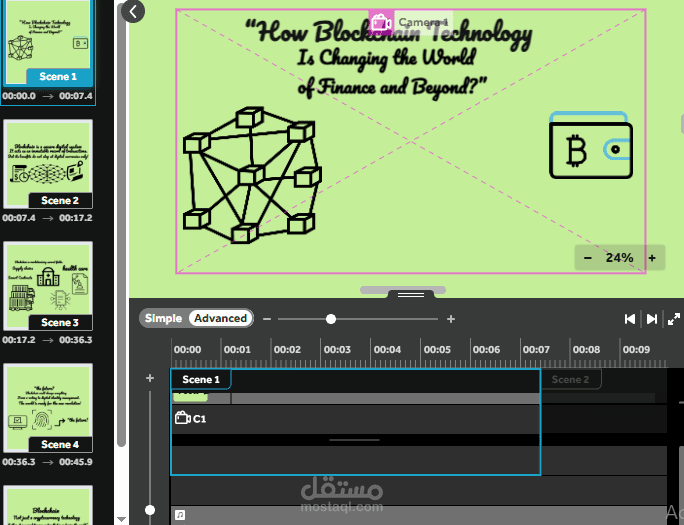
Task: Click the 00:05 mark on the timeline ruler
Action: click(437, 349)
